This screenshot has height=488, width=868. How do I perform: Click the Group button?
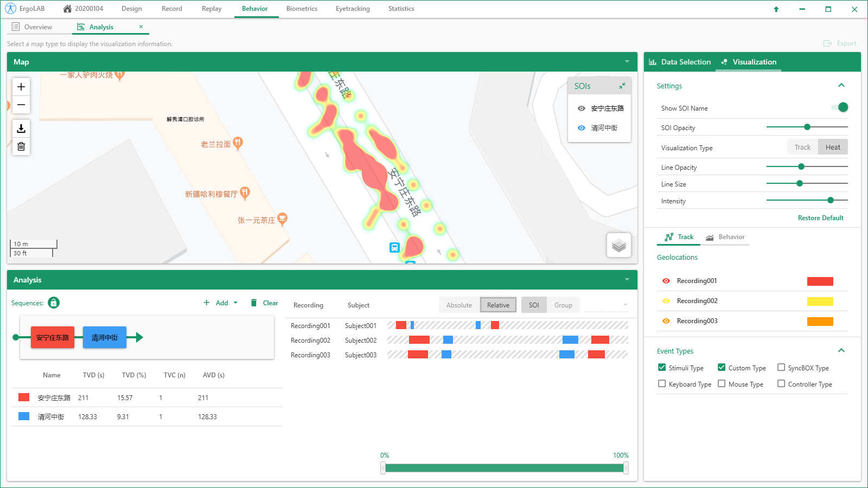pyautogui.click(x=563, y=305)
